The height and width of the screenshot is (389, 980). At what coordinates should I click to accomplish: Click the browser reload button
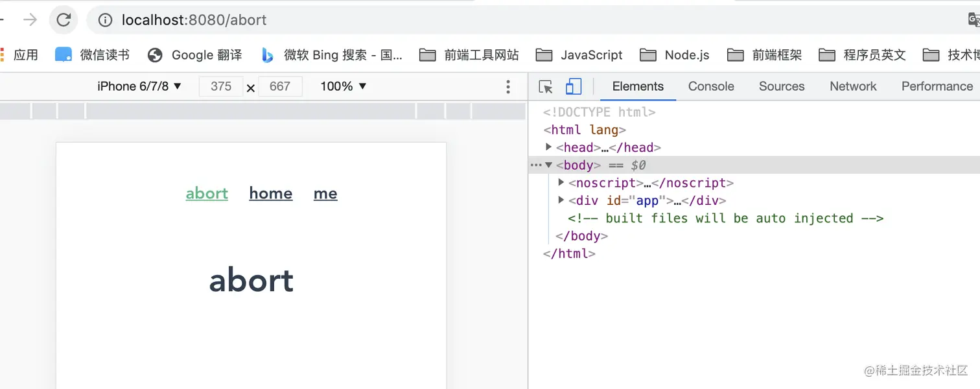64,20
